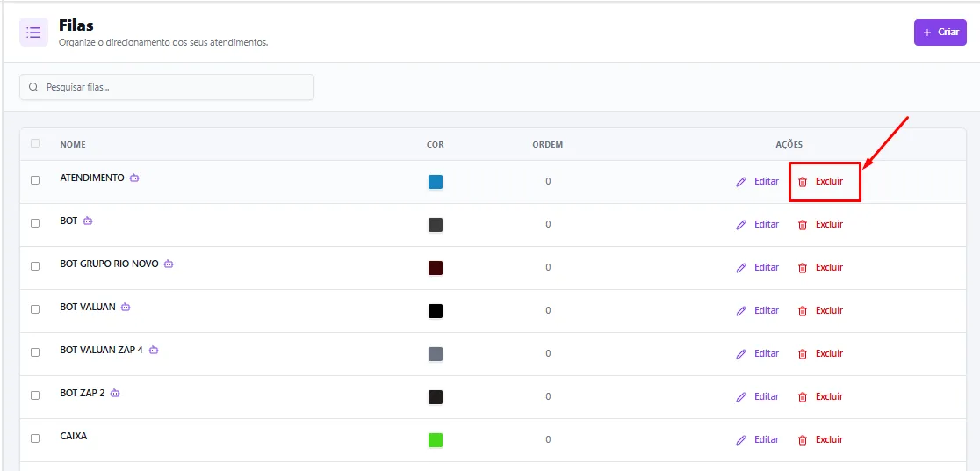This screenshot has width=980, height=471.
Task: Check the CAIXA row checkbox
Action: pyautogui.click(x=35, y=439)
